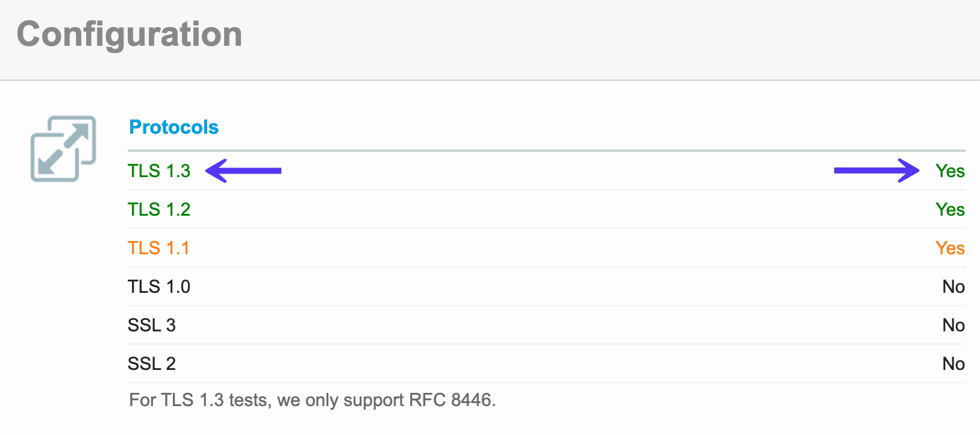Click the Protocols section heading
The height and width of the screenshot is (435, 980).
pyautogui.click(x=173, y=127)
